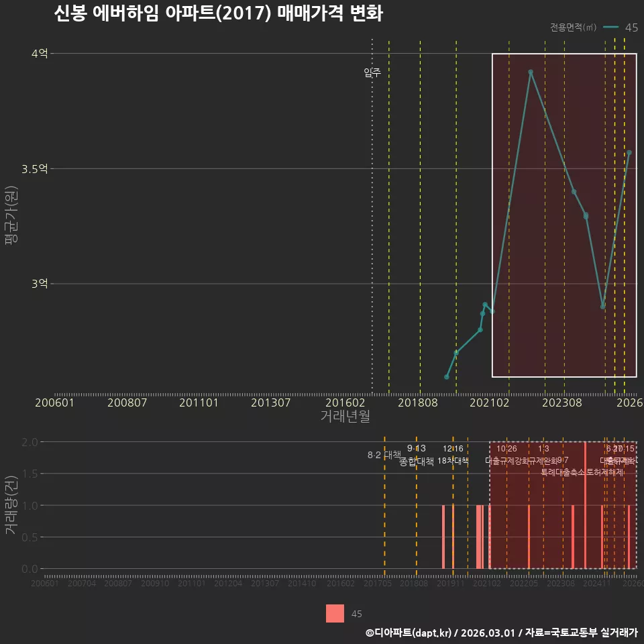Click the '입주' marker label

(x=372, y=72)
